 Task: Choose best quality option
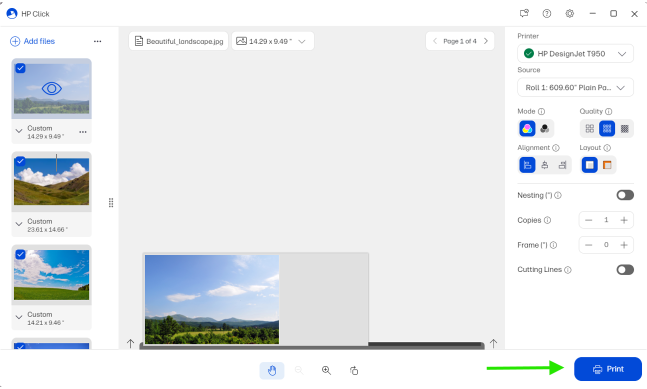click(625, 129)
